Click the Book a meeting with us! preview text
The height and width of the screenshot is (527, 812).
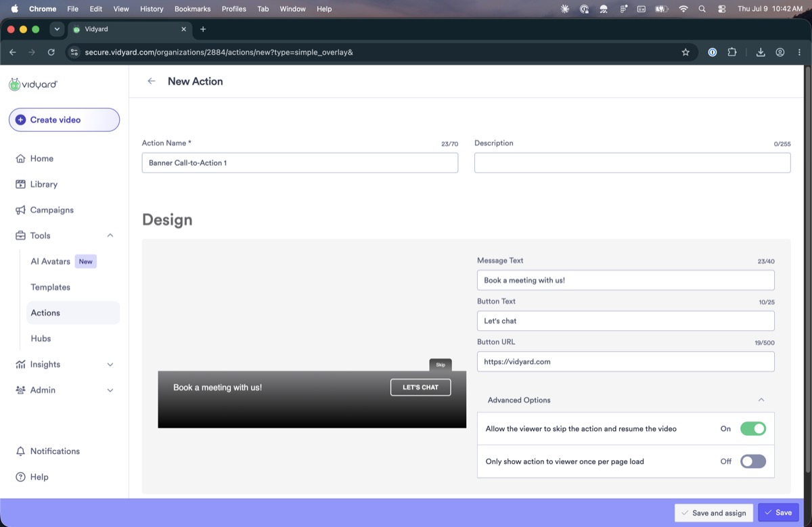click(217, 388)
